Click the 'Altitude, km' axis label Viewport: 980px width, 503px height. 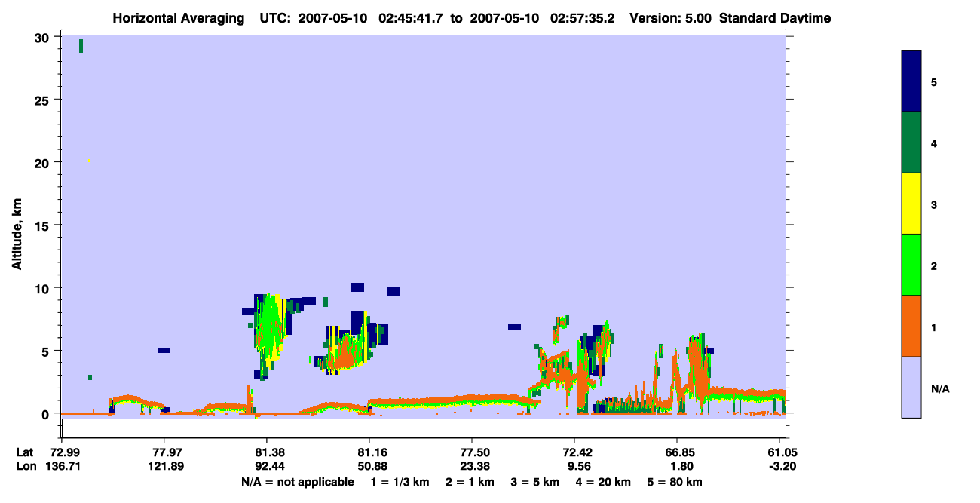click(x=17, y=236)
